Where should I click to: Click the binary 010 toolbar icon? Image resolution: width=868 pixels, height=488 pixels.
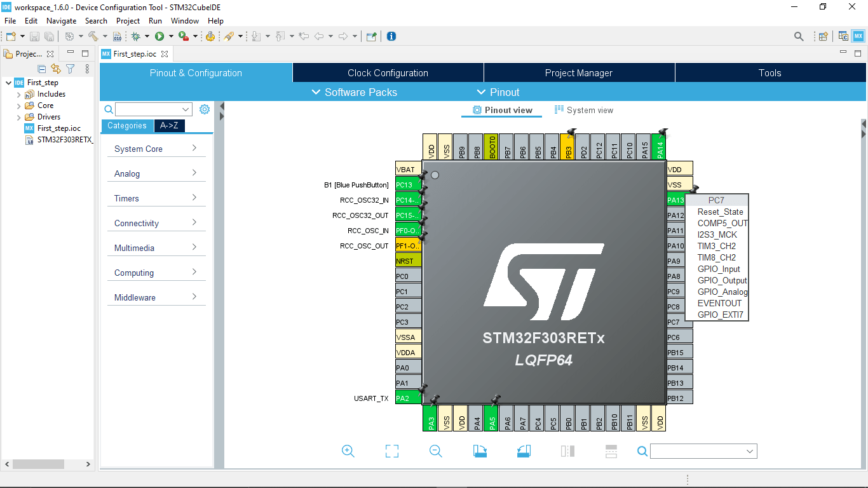(117, 36)
